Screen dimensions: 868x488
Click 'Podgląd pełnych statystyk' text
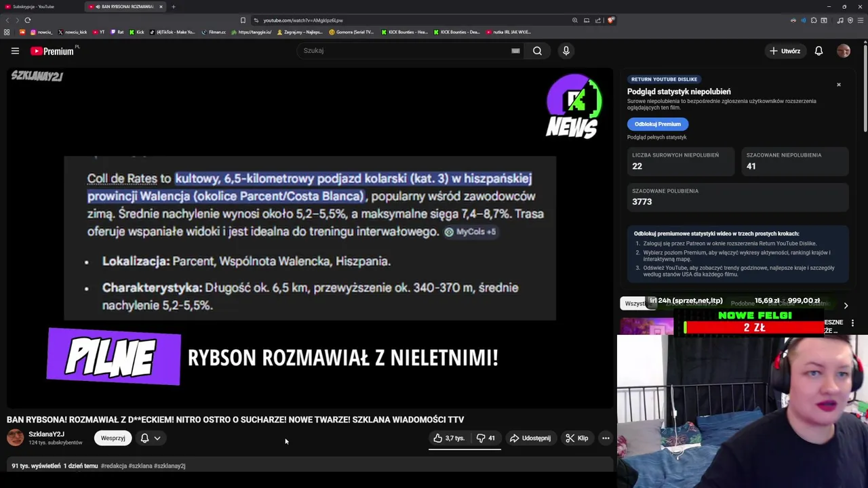pyautogui.click(x=656, y=138)
